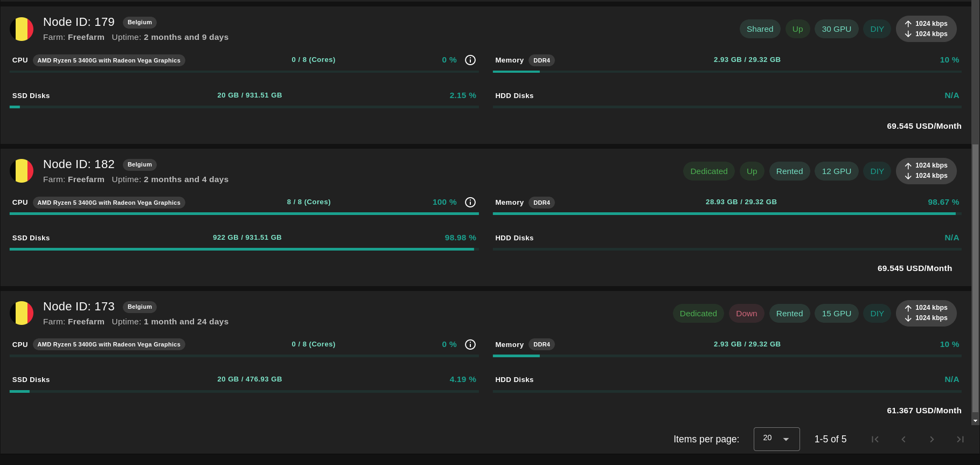Click the Belgium flag icon for Node 179

tap(22, 29)
